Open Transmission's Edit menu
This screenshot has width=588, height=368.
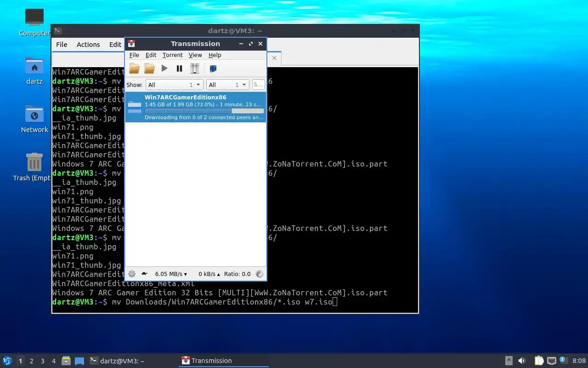[151, 55]
